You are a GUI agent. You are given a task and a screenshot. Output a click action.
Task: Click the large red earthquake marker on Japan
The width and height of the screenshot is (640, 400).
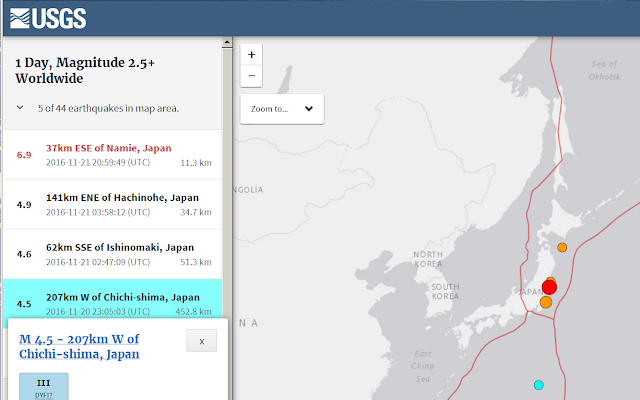549,287
